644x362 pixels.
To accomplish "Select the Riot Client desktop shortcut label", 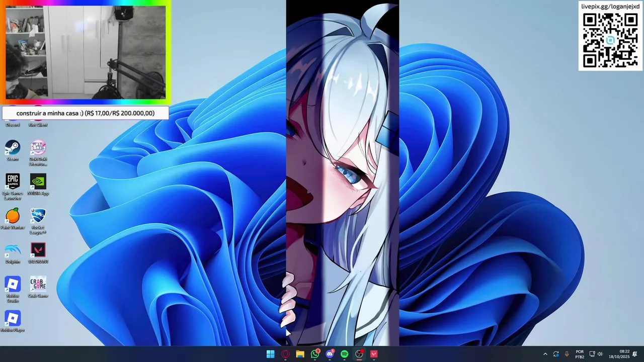I will (38, 125).
